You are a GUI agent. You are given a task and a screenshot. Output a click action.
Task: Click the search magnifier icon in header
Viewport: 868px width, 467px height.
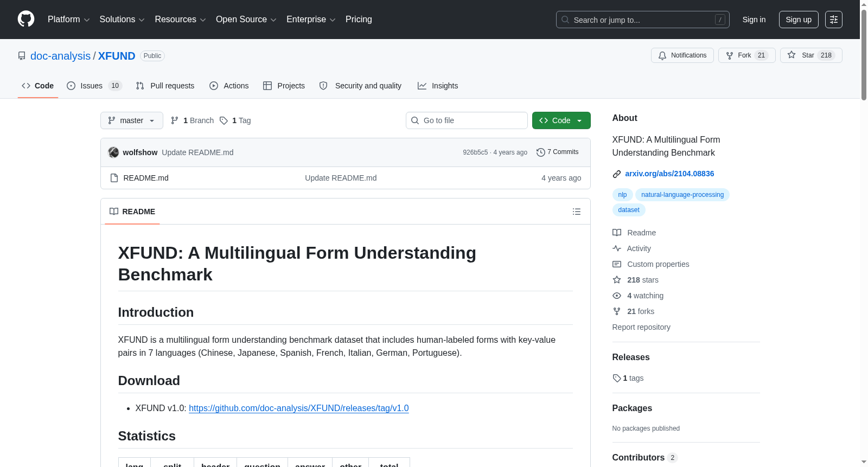click(x=565, y=20)
